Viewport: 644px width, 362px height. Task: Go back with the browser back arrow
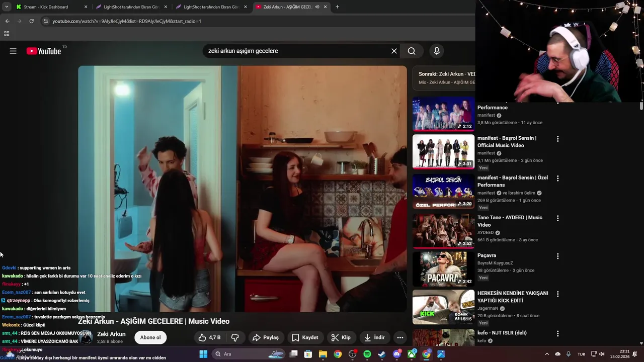[7, 21]
